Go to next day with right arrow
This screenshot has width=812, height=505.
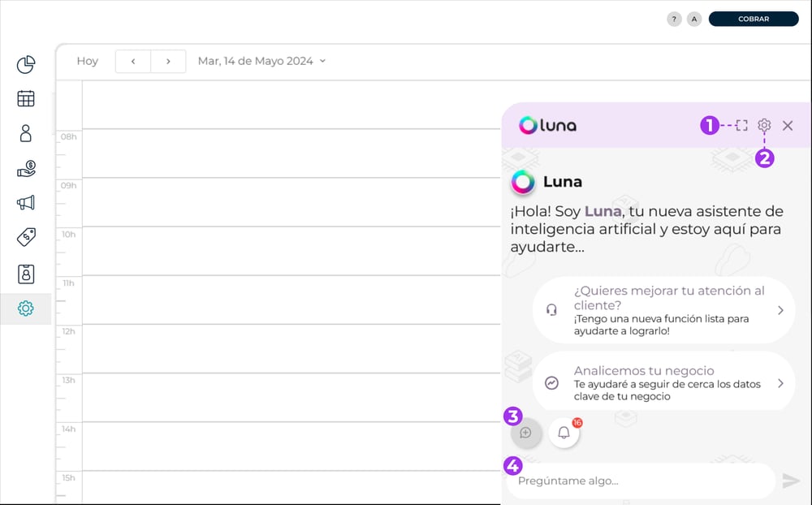pyautogui.click(x=168, y=61)
